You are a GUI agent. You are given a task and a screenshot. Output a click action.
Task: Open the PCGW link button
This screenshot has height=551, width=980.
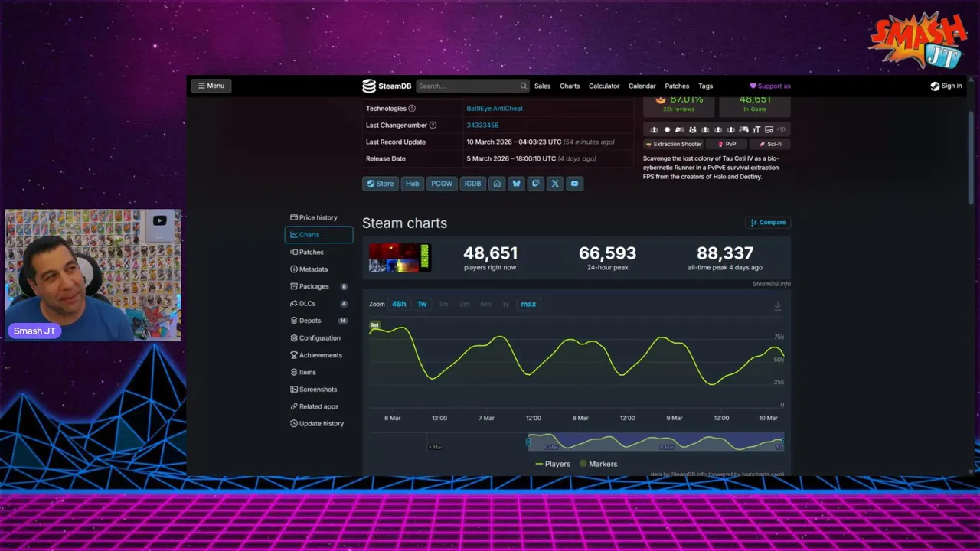442,184
